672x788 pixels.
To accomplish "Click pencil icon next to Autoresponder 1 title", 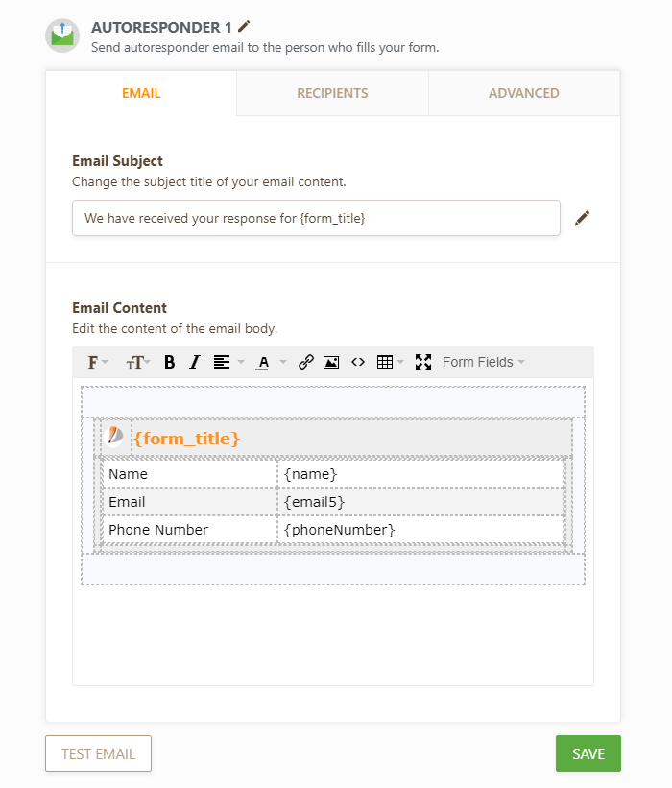I will [x=244, y=27].
